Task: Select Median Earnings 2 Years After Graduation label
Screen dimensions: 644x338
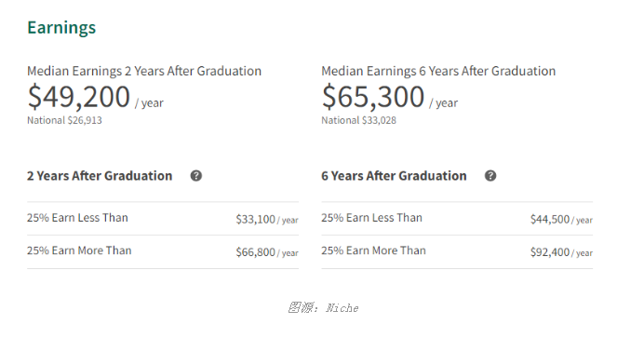Action: (x=144, y=71)
